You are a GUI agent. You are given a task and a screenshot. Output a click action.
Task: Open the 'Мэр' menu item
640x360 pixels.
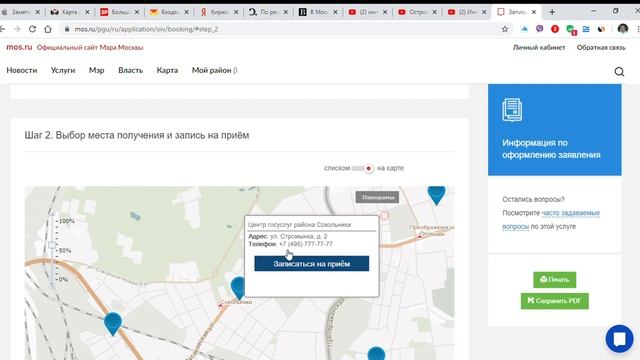[x=96, y=70]
